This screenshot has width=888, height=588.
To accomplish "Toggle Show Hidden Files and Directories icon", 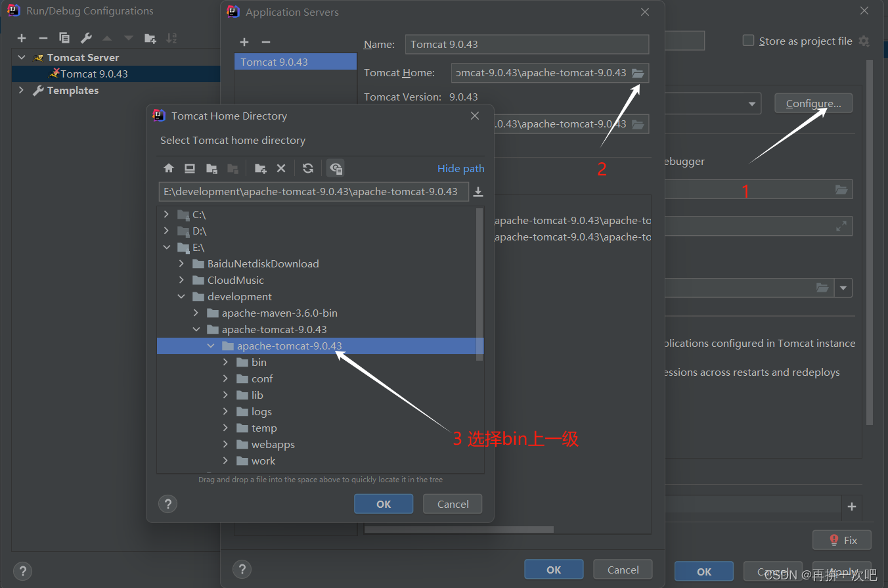I will tap(336, 168).
